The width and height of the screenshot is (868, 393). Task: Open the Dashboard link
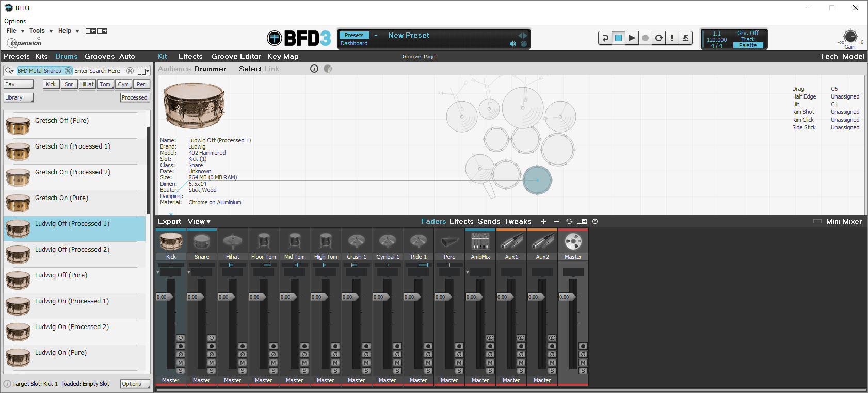click(x=354, y=43)
